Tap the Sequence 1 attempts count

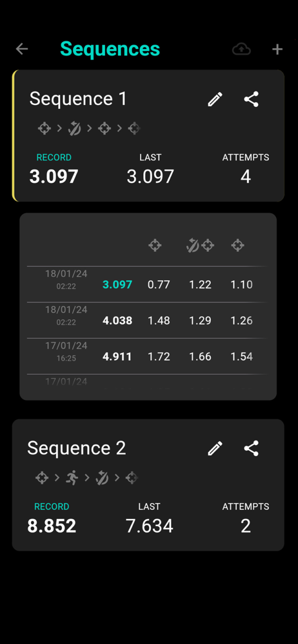pos(246,176)
